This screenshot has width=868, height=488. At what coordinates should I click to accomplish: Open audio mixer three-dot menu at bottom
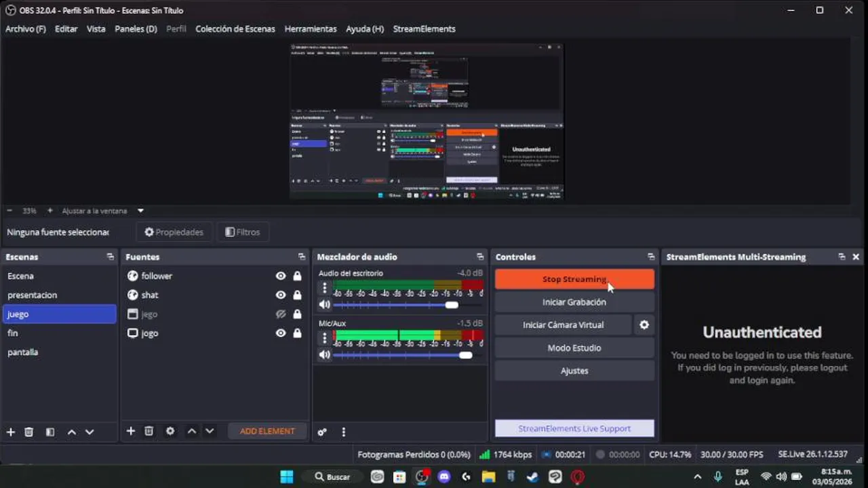[x=343, y=432]
